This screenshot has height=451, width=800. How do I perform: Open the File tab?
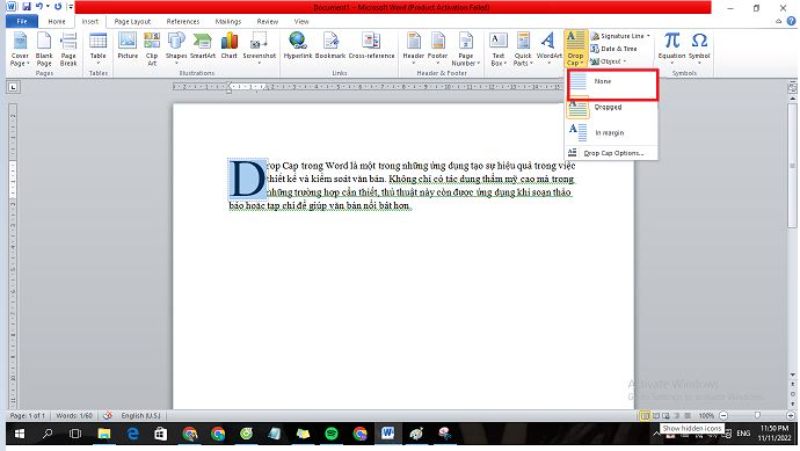[22, 21]
